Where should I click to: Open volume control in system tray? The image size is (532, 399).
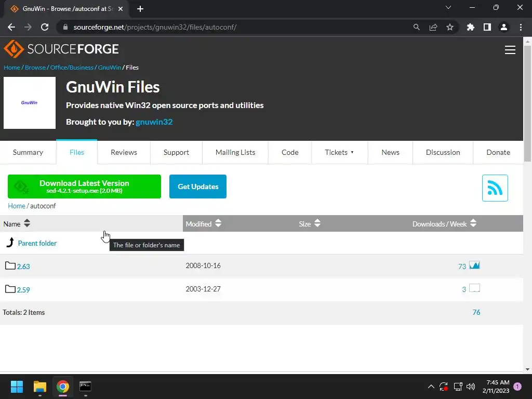point(471,387)
